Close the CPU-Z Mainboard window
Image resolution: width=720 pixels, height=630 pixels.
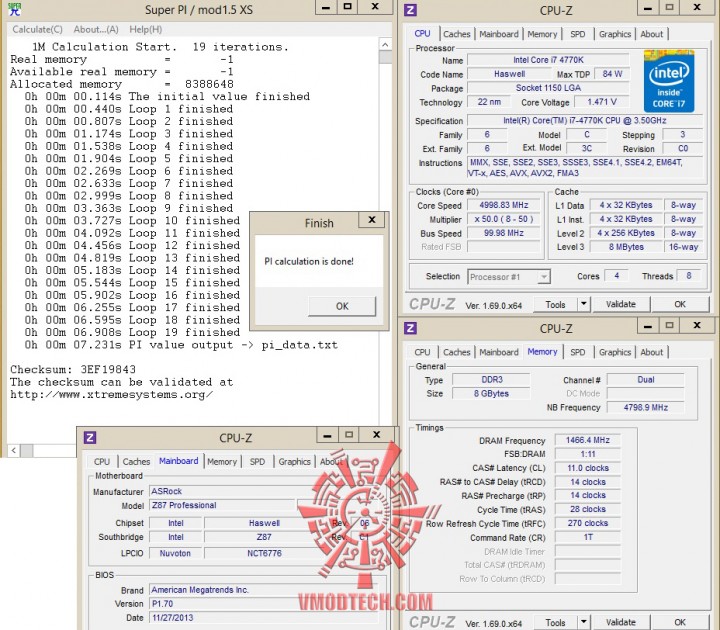pyautogui.click(x=377, y=435)
